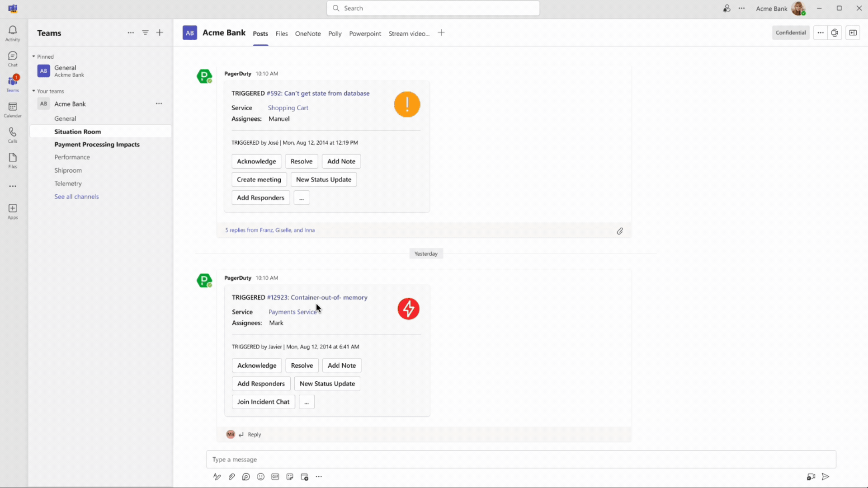This screenshot has width=868, height=488.
Task: Open the Calendar from the sidebar
Action: (x=12, y=109)
